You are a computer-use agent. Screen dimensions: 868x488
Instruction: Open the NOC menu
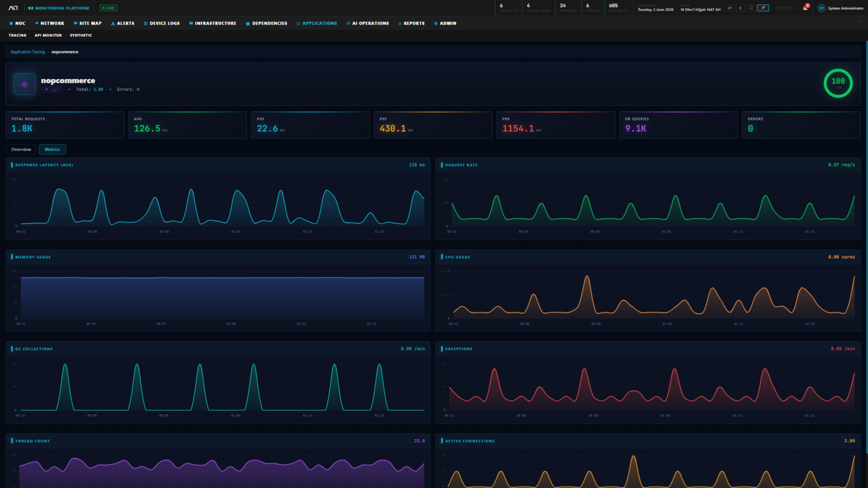click(17, 23)
